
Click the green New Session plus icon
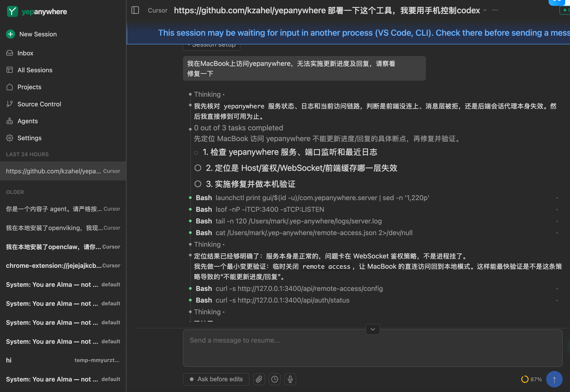pos(11,34)
